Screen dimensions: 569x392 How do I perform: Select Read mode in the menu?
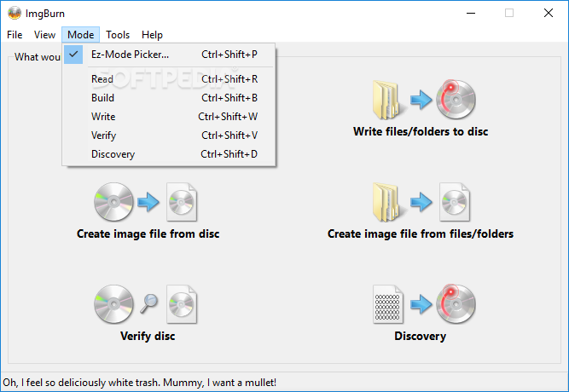pyautogui.click(x=169, y=79)
